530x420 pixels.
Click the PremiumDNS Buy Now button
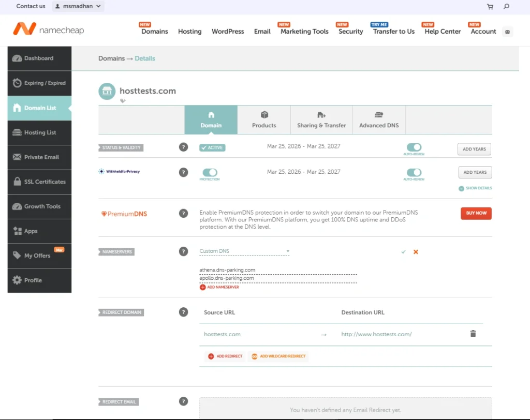coord(476,213)
